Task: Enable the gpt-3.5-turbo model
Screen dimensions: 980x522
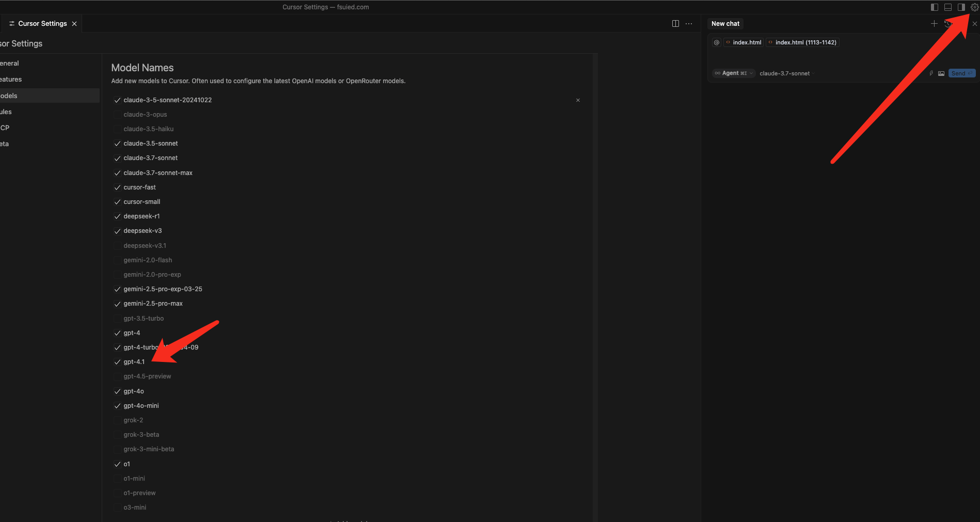Action: pos(117,319)
